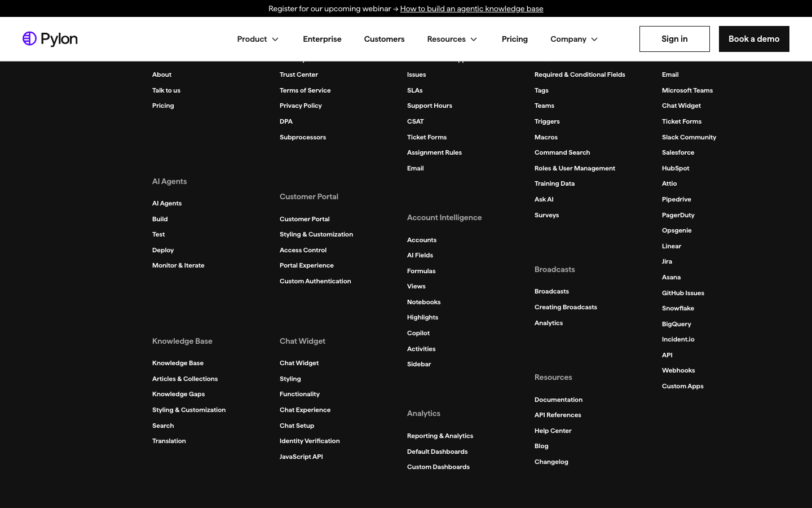Go to the Custom Dashboards link
Screen dimensions: 812x508
point(438,467)
